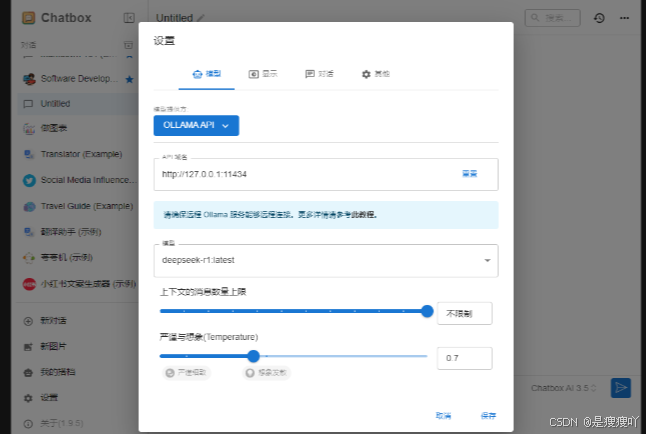
Task: Collapse the sidebar with the panel icon
Action: pyautogui.click(x=129, y=18)
